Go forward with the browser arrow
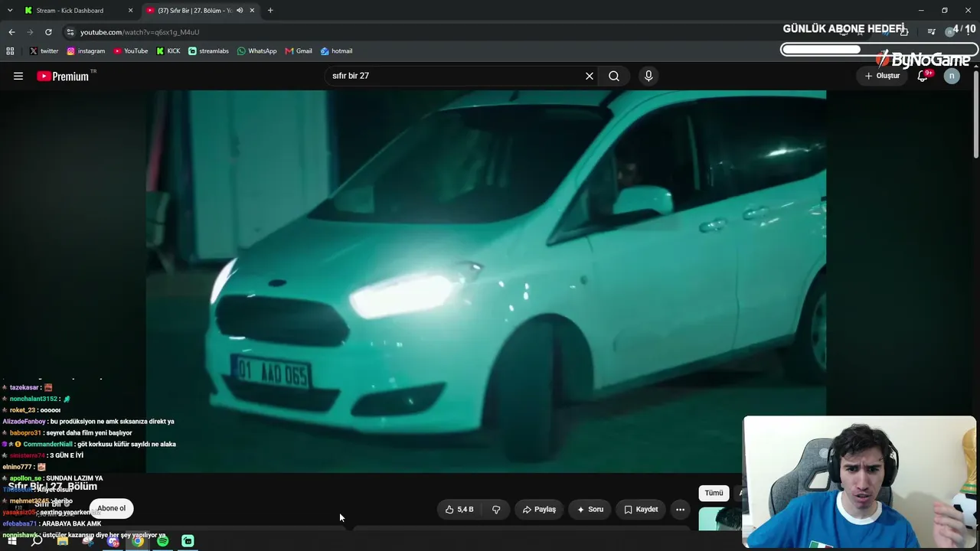This screenshot has width=980, height=551. (x=30, y=32)
